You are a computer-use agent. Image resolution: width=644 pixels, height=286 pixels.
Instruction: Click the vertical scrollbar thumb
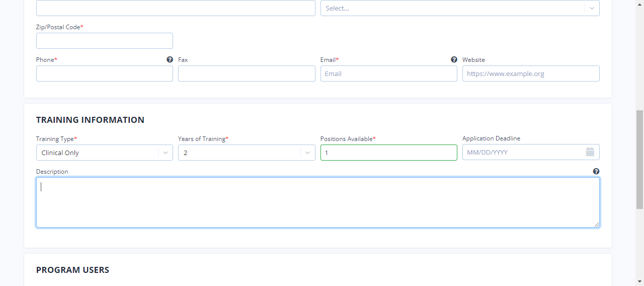[x=639, y=160]
